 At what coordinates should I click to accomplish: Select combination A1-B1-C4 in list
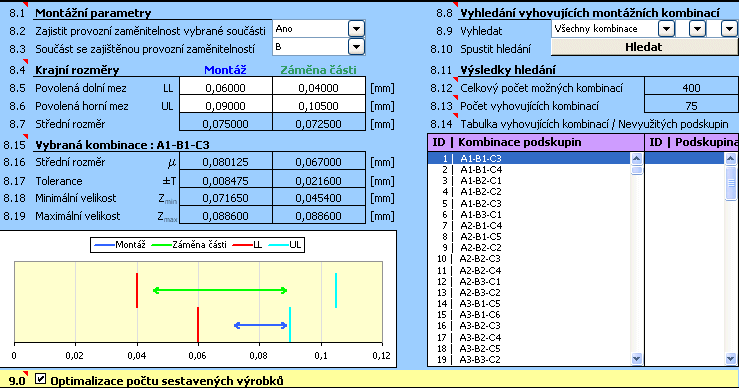coord(481,170)
